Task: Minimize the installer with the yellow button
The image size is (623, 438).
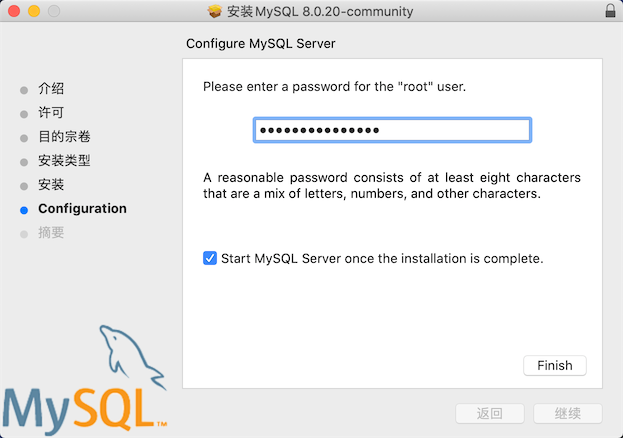Action: click(33, 12)
